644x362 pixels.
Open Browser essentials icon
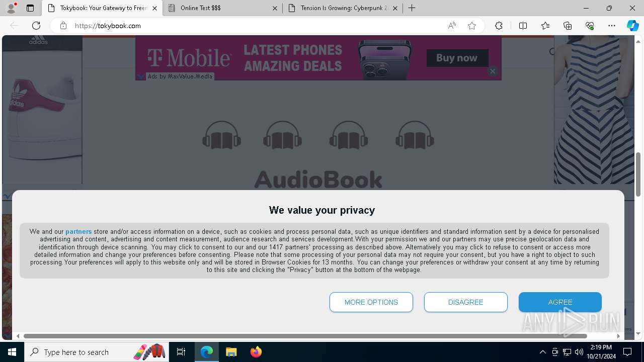[x=590, y=26]
